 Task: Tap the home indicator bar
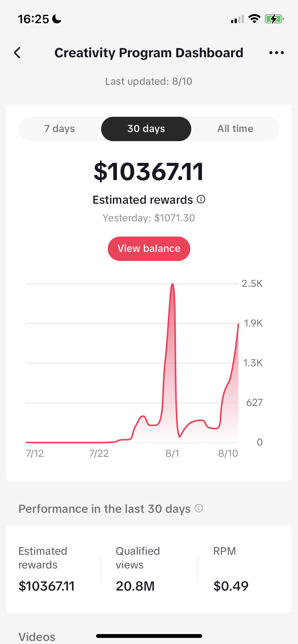click(x=149, y=636)
